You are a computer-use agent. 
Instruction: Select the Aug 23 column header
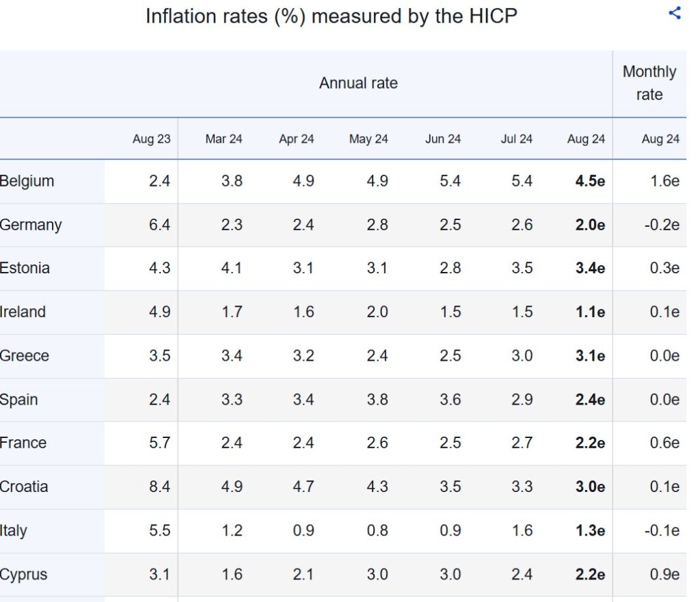pos(151,139)
